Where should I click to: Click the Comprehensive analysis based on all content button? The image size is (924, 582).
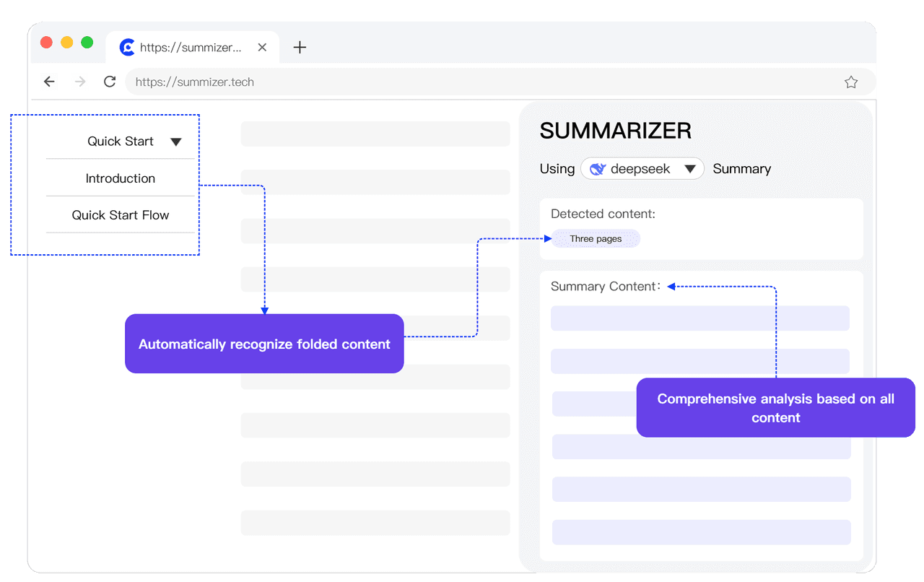775,408
